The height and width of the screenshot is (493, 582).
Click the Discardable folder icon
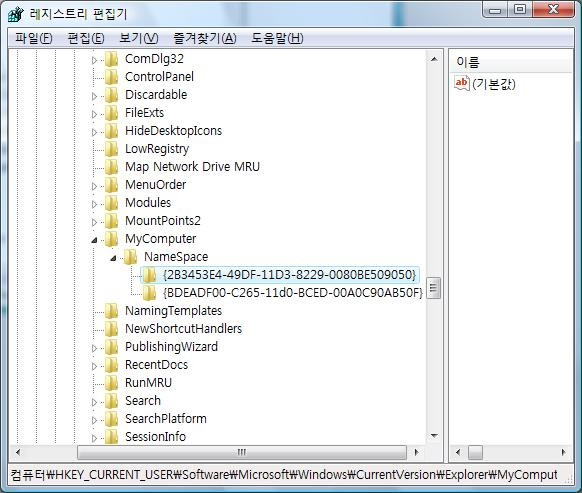coord(111,95)
